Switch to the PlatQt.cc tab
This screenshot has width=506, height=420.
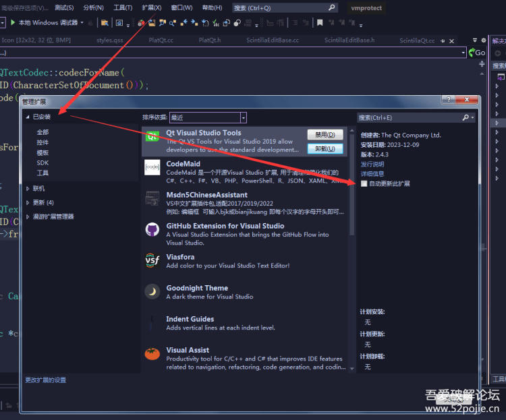(161, 40)
